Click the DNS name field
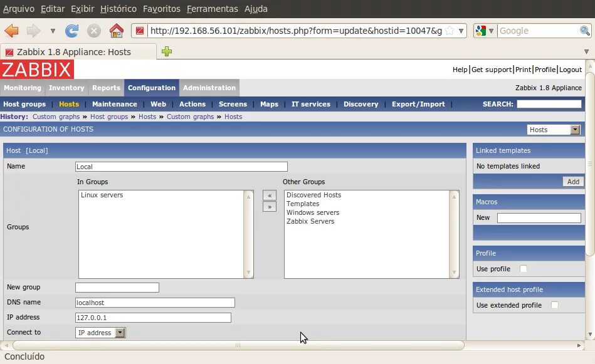 click(x=155, y=303)
